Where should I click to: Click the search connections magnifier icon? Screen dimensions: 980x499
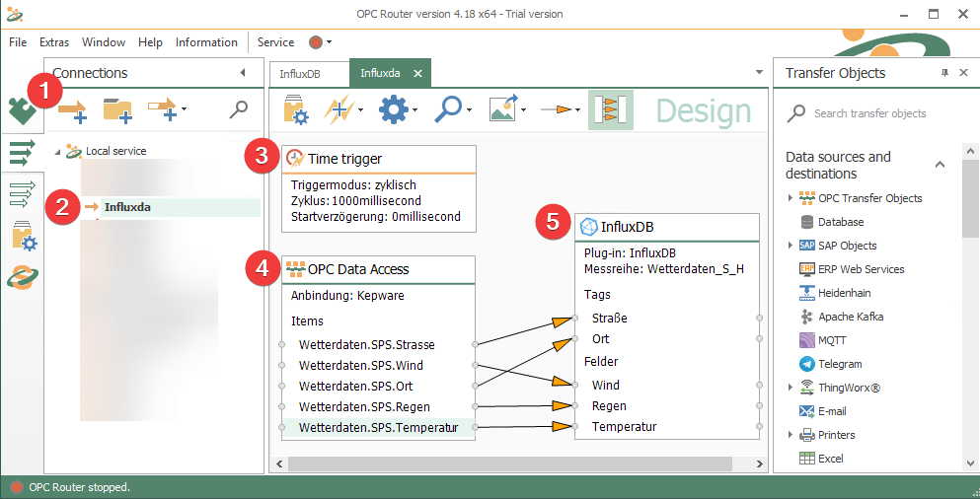pos(238,109)
